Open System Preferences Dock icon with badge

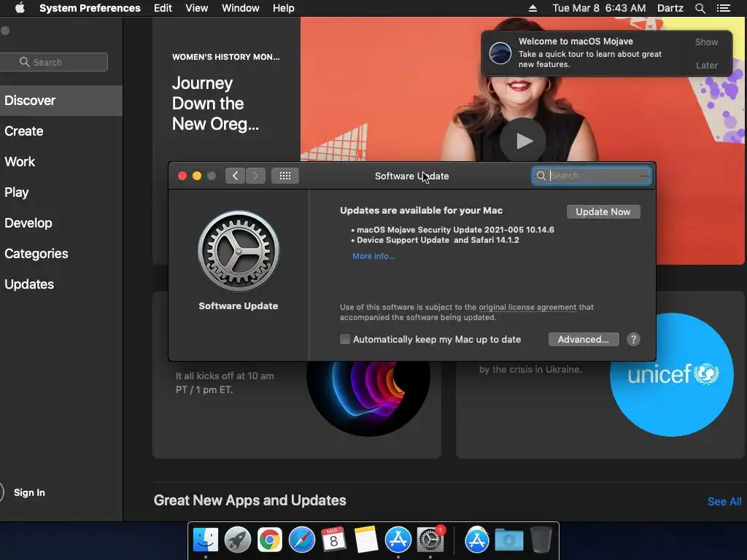coord(430,540)
